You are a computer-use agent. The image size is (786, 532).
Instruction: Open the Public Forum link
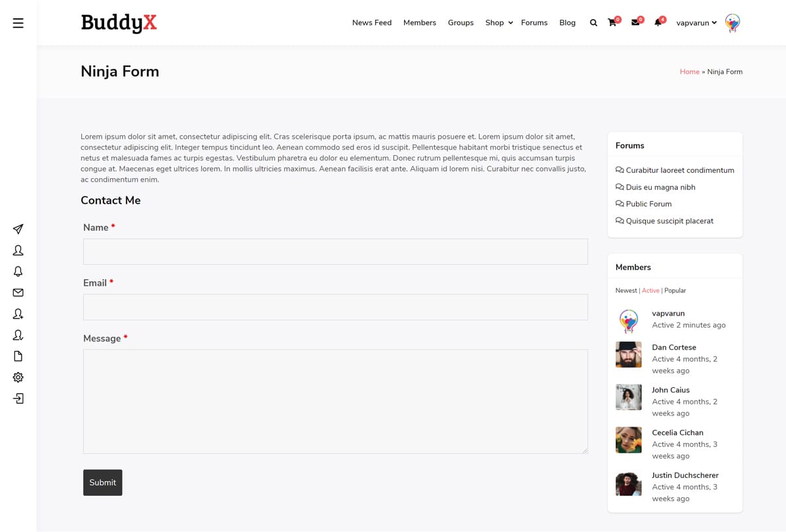(648, 204)
